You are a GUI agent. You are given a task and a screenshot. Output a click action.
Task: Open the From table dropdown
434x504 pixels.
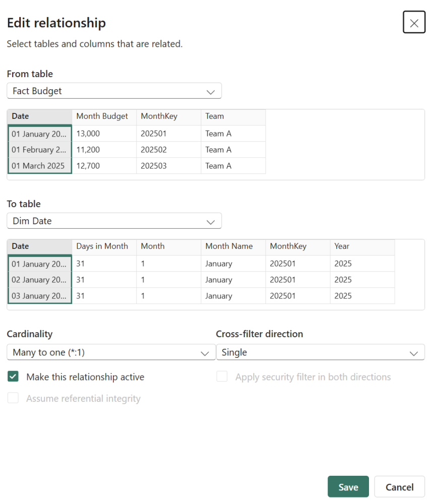[114, 91]
